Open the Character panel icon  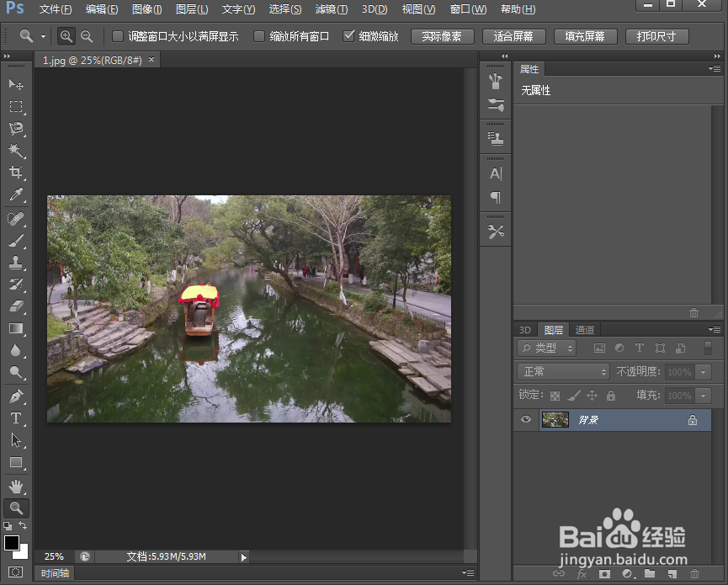(x=496, y=173)
